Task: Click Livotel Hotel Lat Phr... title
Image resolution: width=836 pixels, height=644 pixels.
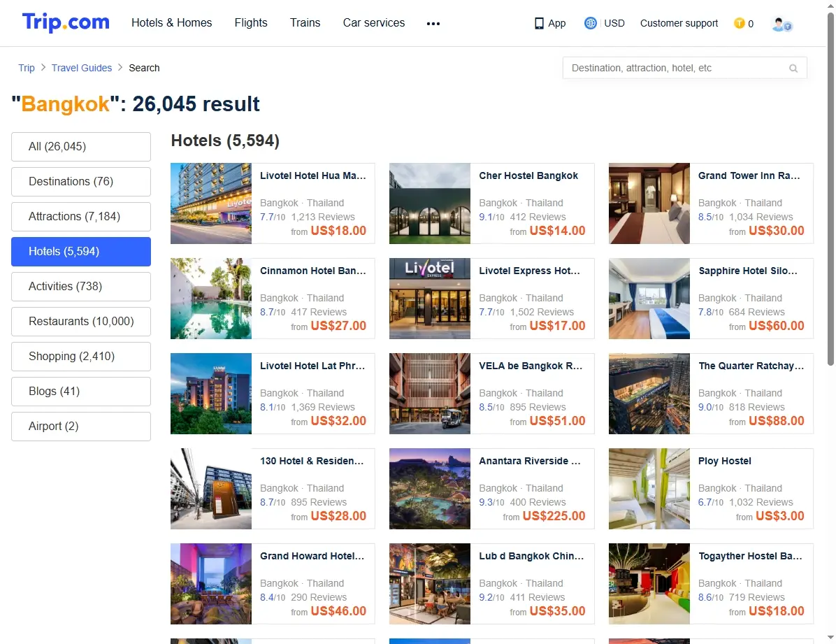Action: click(312, 366)
